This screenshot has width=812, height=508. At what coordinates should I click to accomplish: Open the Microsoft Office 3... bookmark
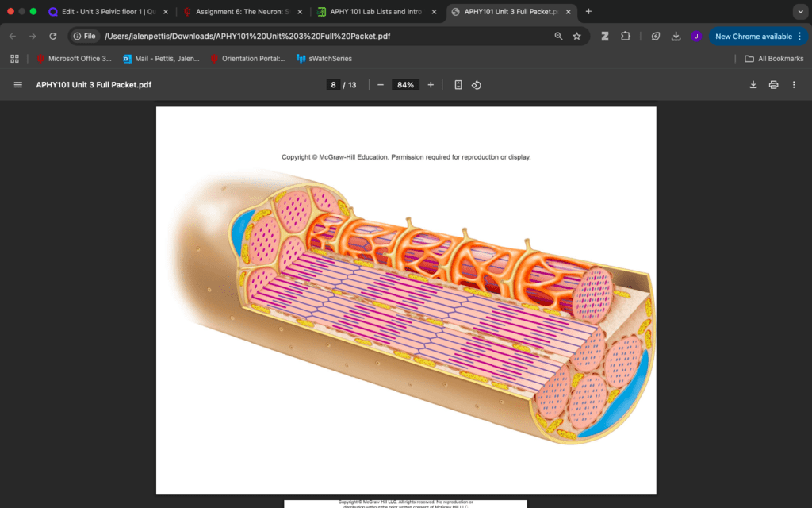[74, 59]
